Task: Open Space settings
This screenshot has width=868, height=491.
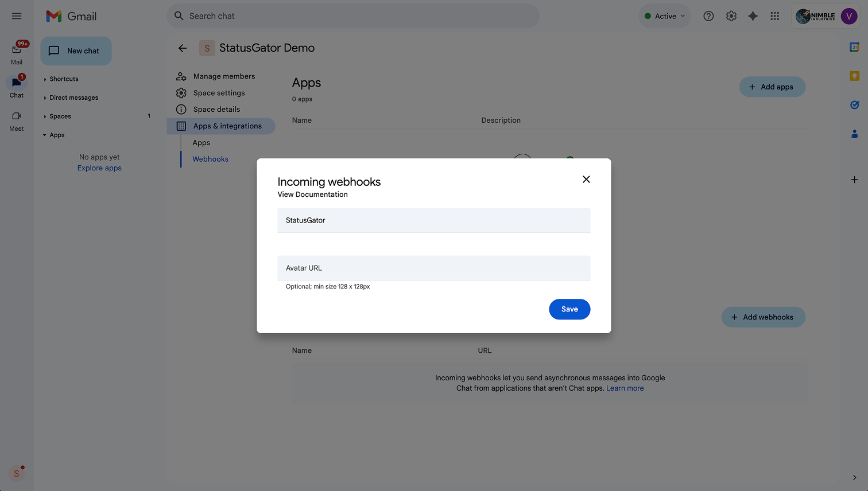Action: tap(219, 93)
